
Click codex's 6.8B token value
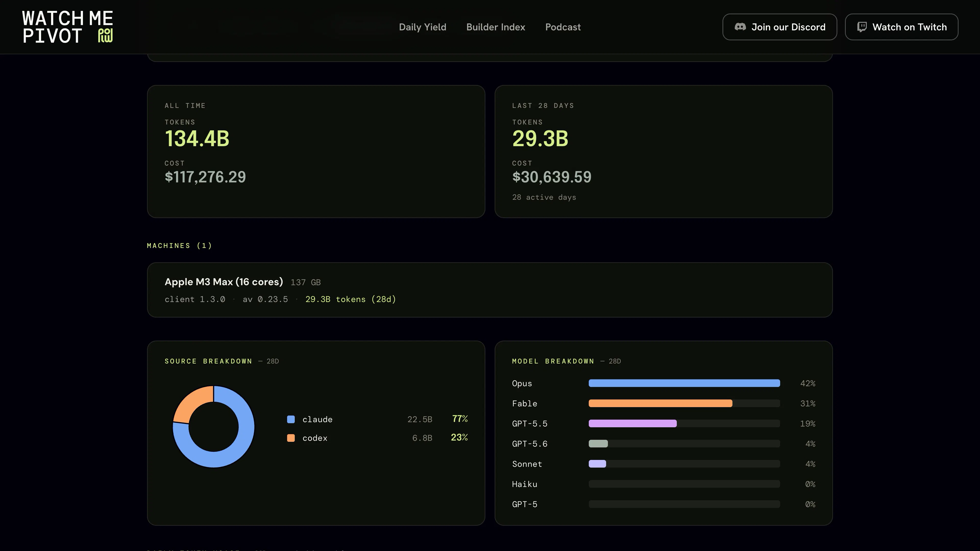pyautogui.click(x=422, y=438)
